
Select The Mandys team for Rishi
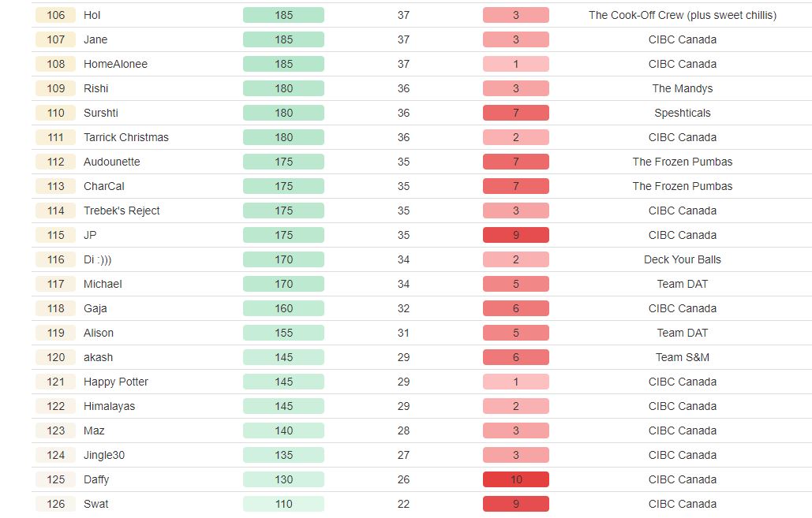tap(683, 88)
